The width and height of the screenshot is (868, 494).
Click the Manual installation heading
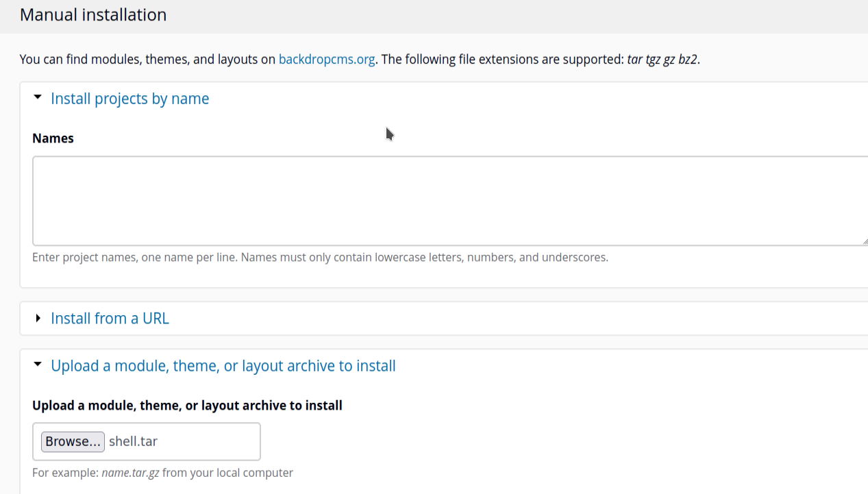click(x=93, y=15)
